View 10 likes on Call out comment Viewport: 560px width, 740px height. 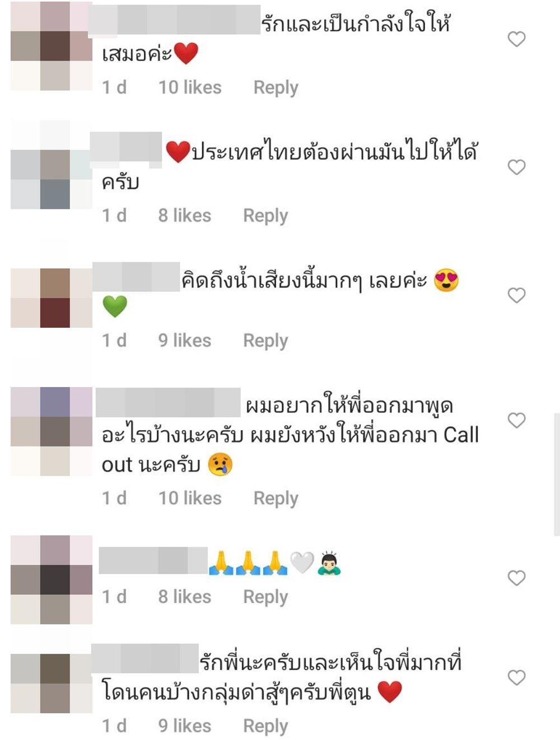pyautogui.click(x=190, y=498)
